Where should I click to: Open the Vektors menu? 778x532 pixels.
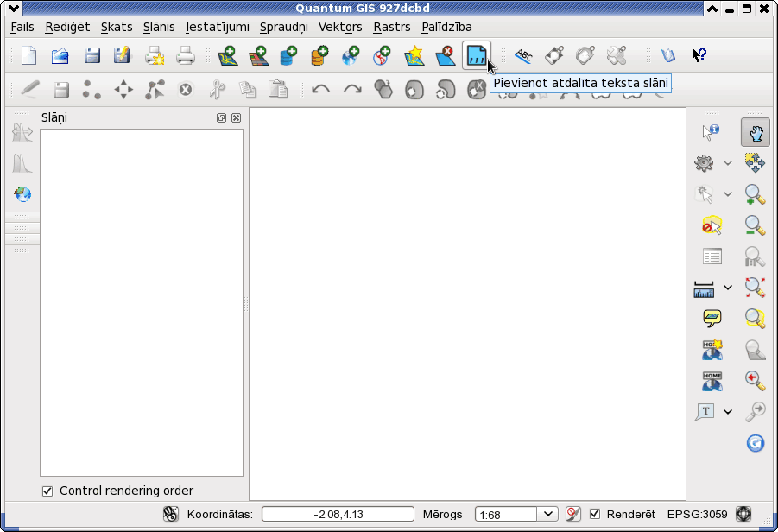coord(340,27)
